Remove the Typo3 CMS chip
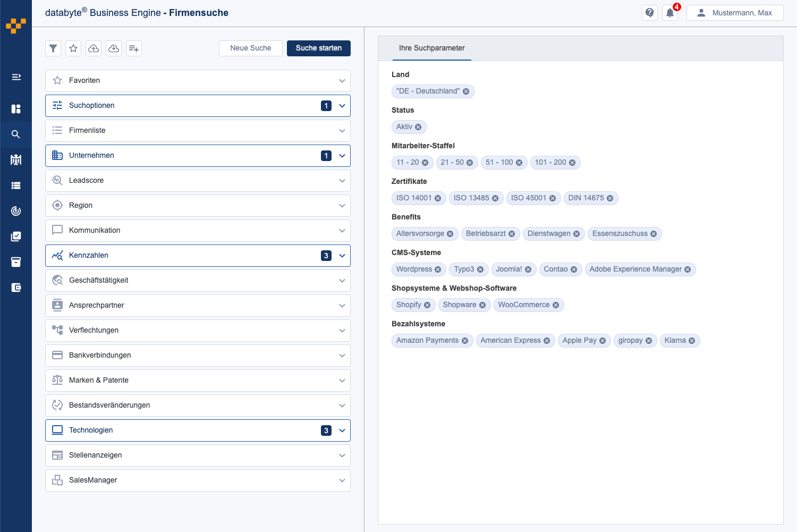This screenshot has height=532, width=797. click(480, 269)
